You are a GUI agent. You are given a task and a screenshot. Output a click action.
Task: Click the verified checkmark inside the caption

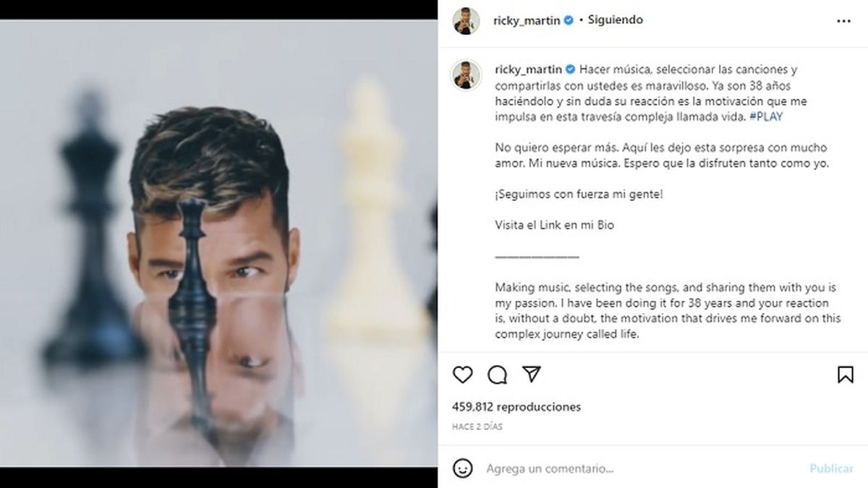tap(571, 69)
